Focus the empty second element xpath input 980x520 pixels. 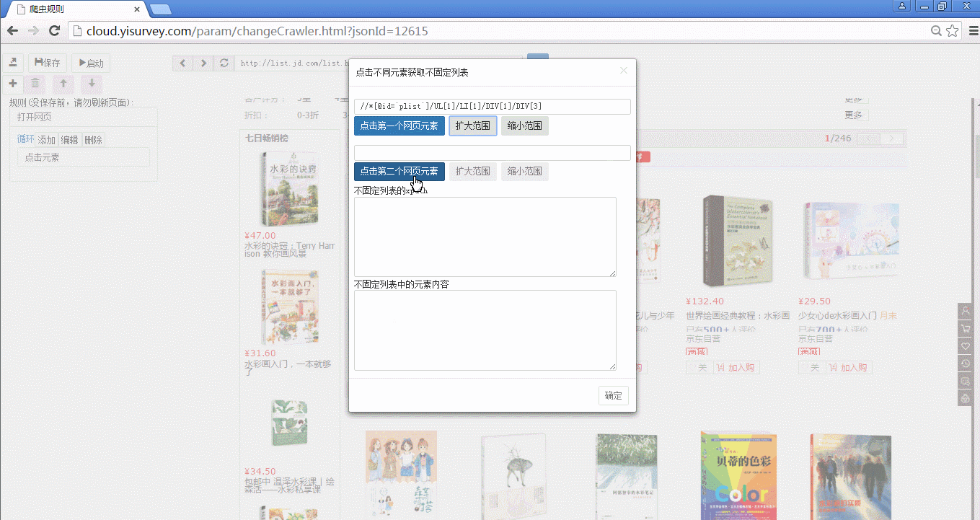pyautogui.click(x=493, y=153)
